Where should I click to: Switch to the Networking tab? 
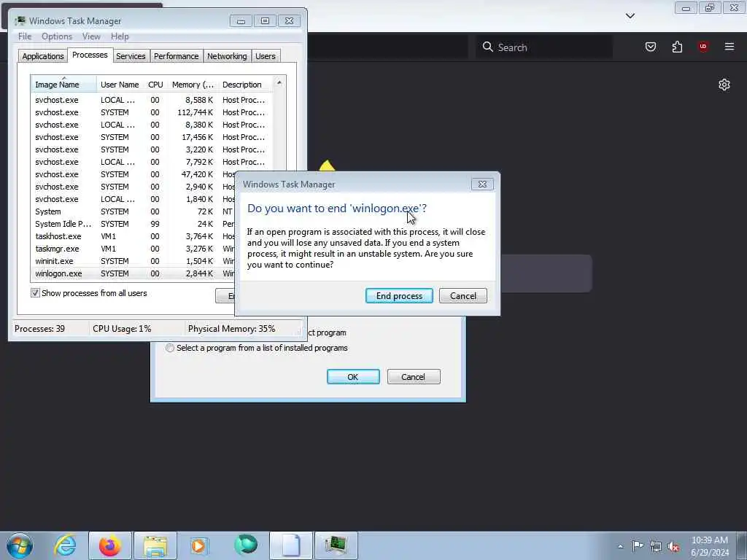click(227, 56)
